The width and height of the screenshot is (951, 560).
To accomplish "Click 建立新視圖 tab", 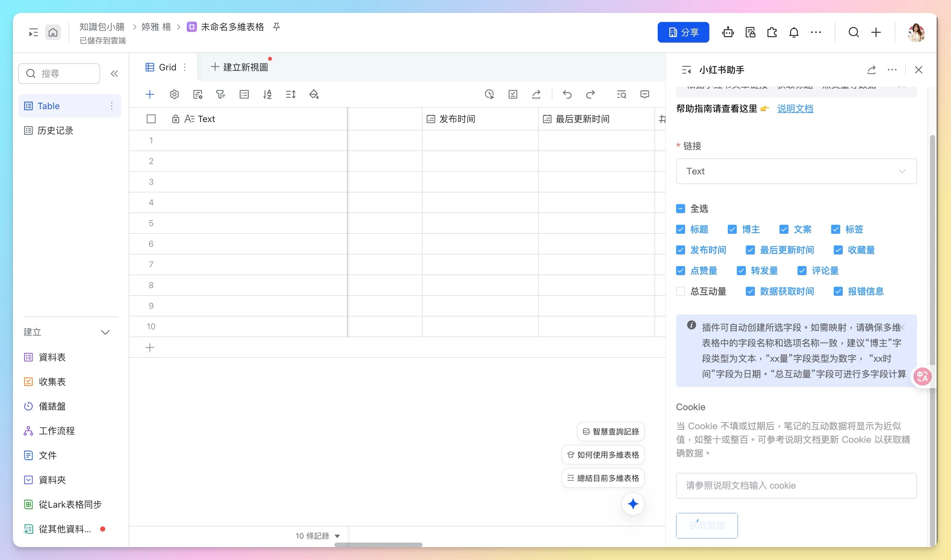I will [240, 67].
